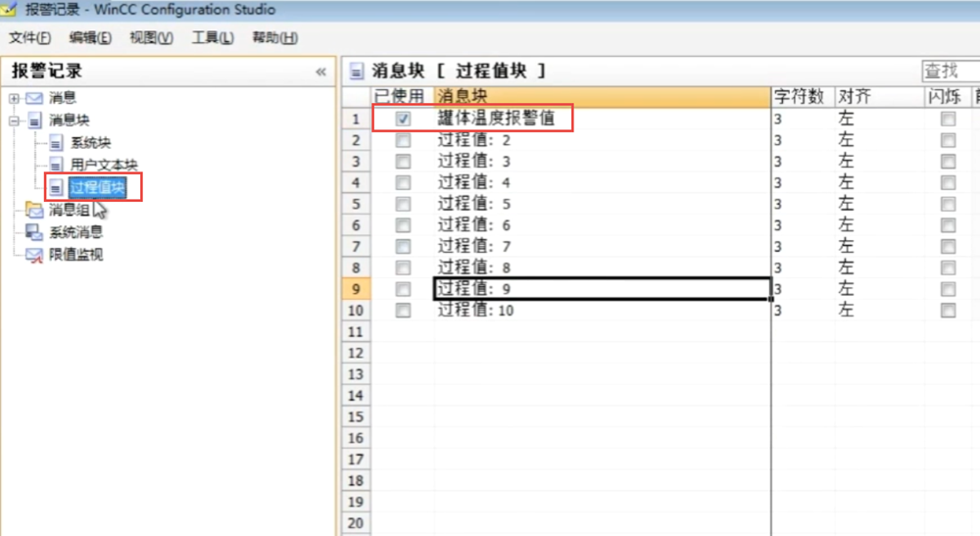Click the 限值监视 envelope icon
This screenshot has width=980, height=536.
click(34, 255)
